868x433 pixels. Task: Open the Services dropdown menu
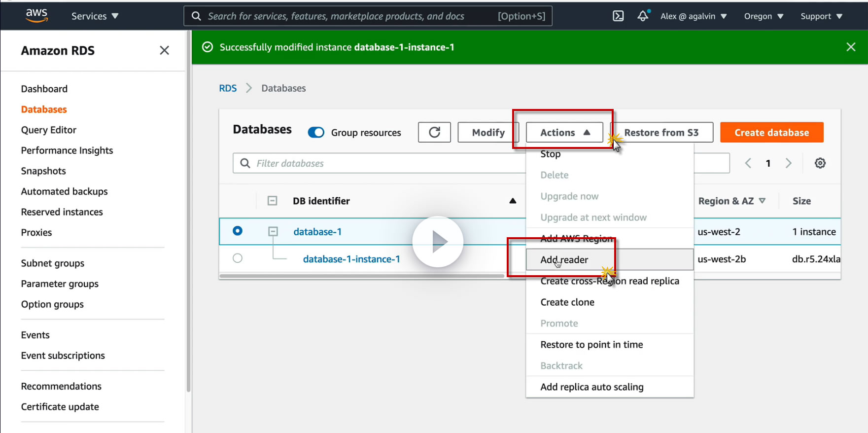[95, 16]
